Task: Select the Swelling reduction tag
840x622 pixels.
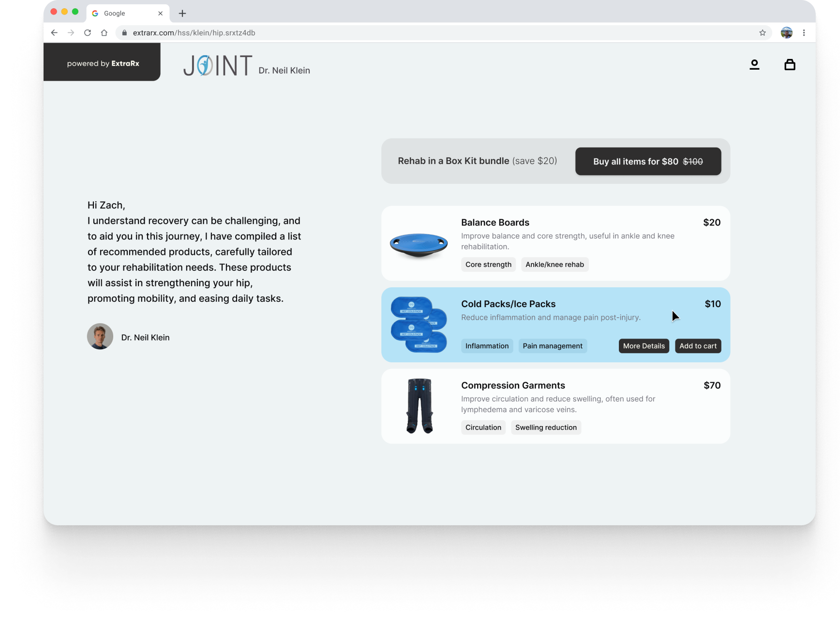Action: [x=546, y=428]
